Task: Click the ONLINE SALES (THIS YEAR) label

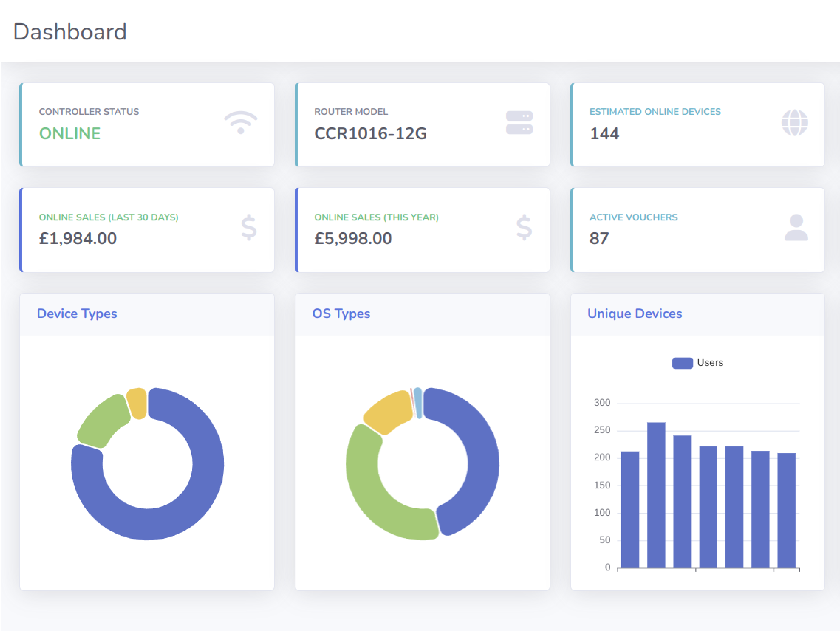Action: pyautogui.click(x=376, y=217)
